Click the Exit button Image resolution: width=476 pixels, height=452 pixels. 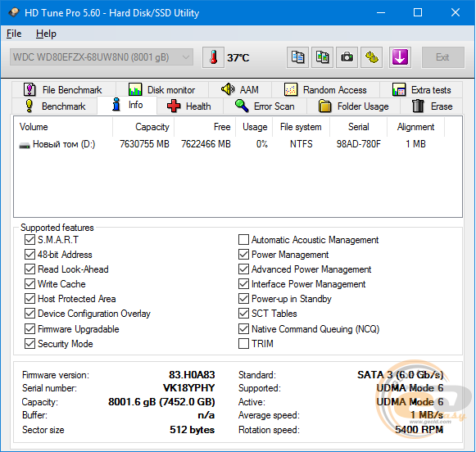point(443,57)
